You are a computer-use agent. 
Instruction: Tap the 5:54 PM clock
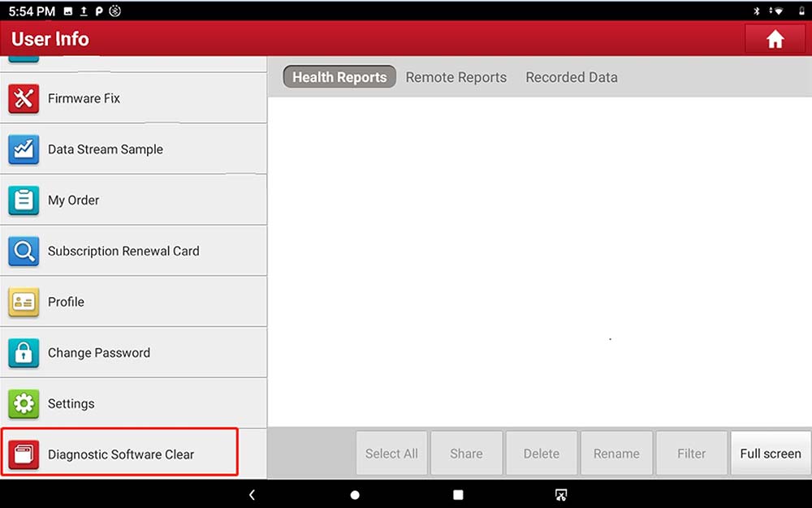coord(32,11)
